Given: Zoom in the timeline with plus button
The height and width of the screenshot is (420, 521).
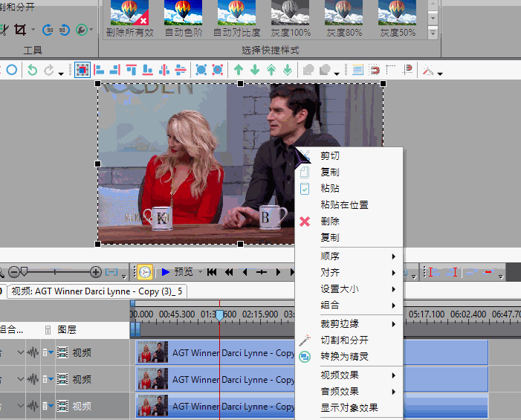Looking at the screenshot, I should pyautogui.click(x=96, y=272).
